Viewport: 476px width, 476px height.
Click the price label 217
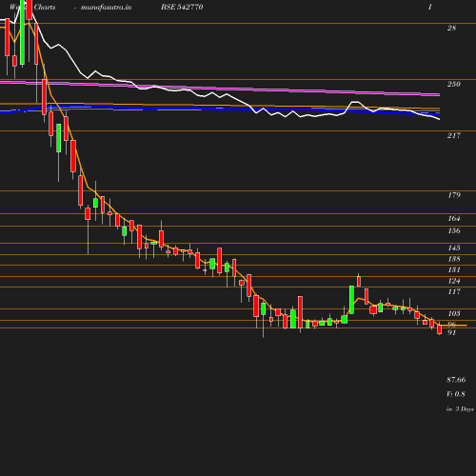click(454, 135)
